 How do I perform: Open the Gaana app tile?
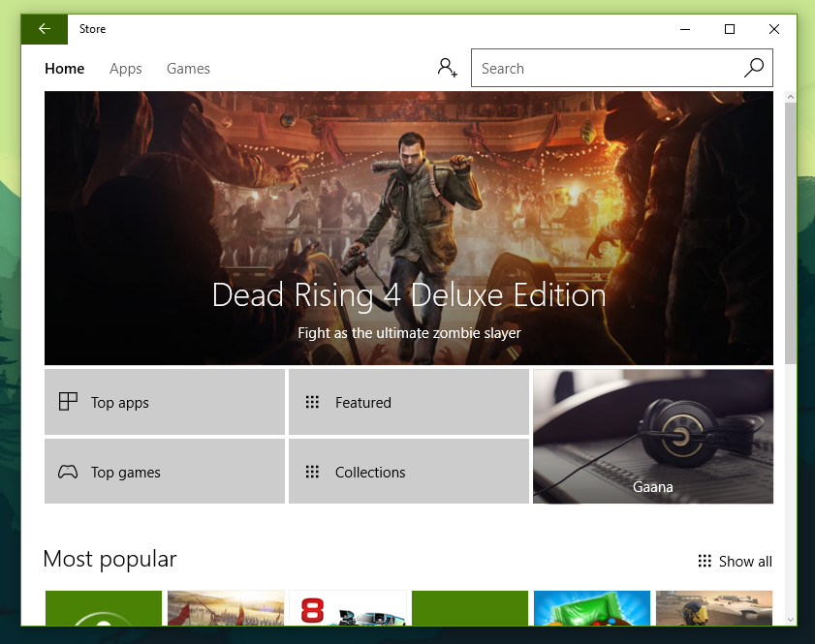[x=653, y=436]
